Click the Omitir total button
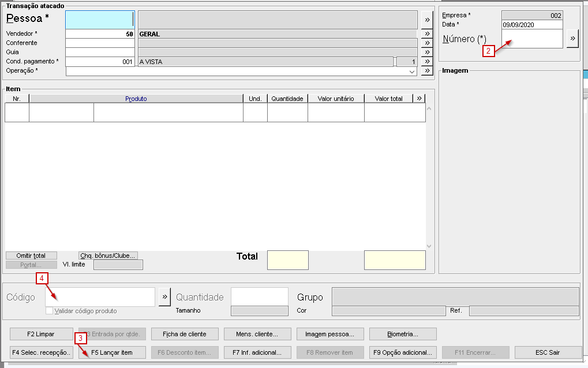The width and height of the screenshot is (588, 368). [31, 256]
